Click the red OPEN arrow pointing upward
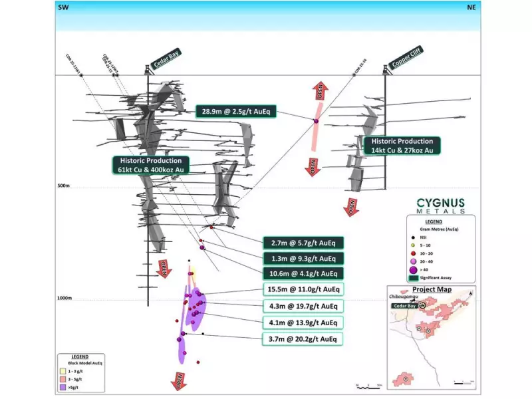Image resolution: width=532 pixels, height=399 pixels. tap(321, 90)
